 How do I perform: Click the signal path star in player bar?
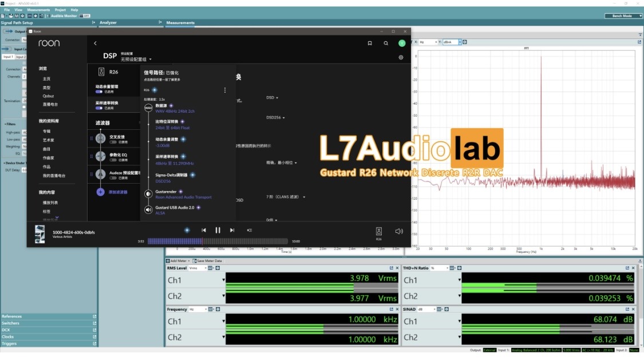[187, 231]
